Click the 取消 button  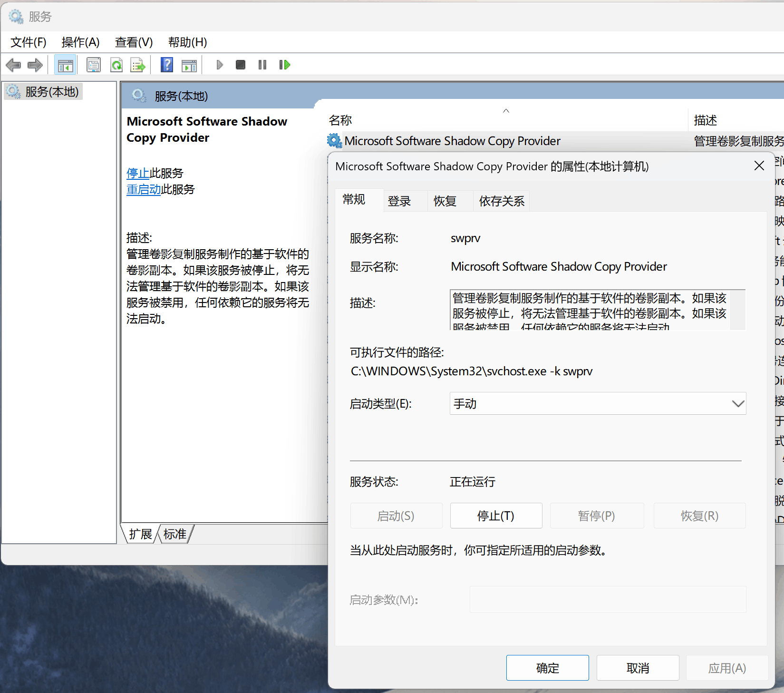[x=638, y=668]
